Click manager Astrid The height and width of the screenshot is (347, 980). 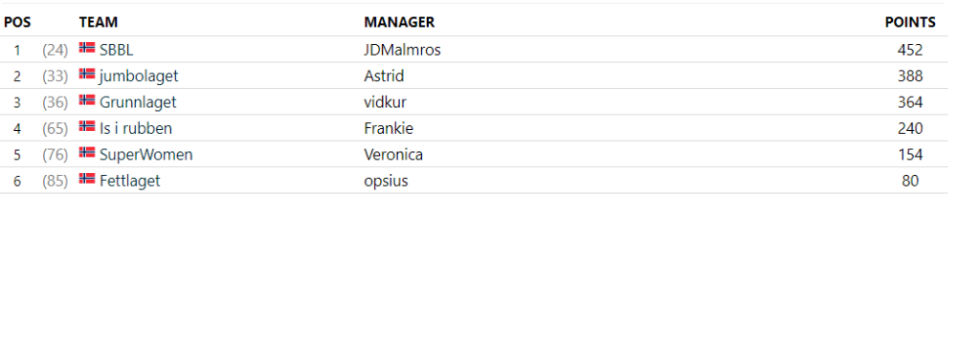(x=384, y=76)
